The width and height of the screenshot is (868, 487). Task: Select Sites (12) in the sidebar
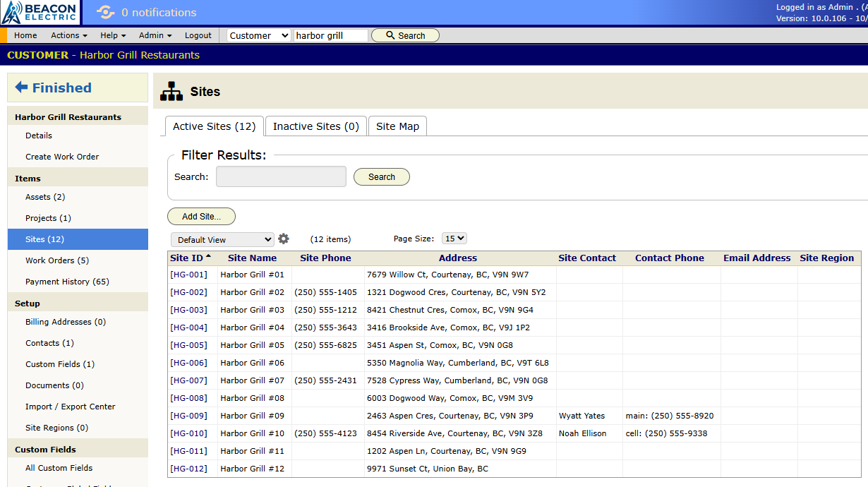click(78, 239)
